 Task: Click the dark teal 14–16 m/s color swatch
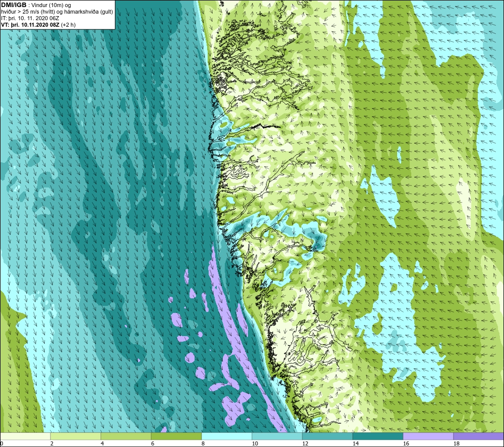pyautogui.click(x=377, y=436)
